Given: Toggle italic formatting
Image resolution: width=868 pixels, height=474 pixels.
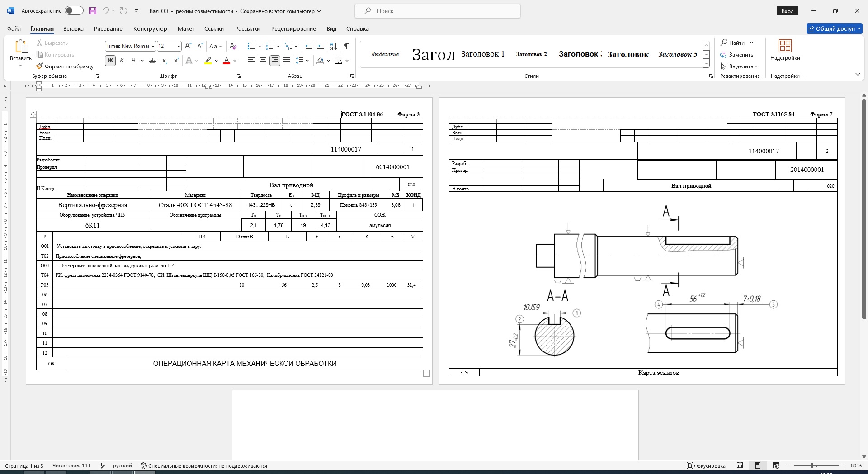Looking at the screenshot, I should click(x=122, y=61).
